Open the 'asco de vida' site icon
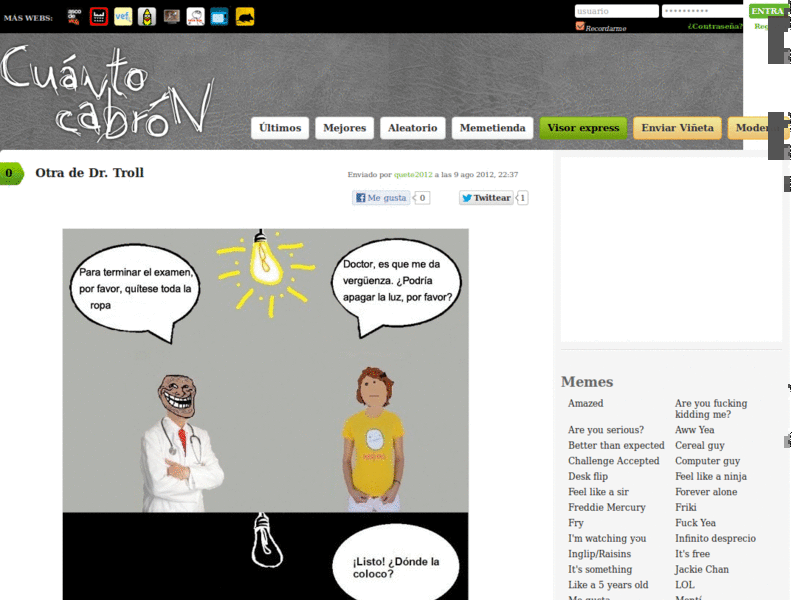Image resolution: width=800 pixels, height=600 pixels. tap(74, 17)
